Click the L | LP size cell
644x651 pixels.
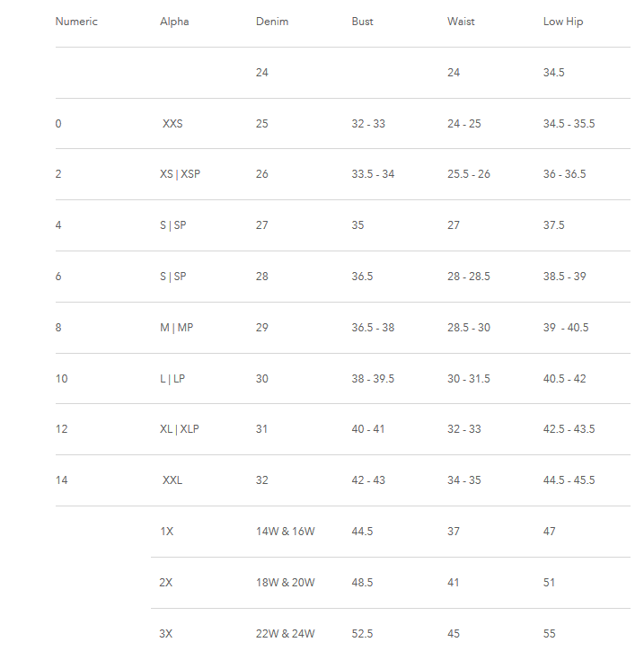[172, 379]
